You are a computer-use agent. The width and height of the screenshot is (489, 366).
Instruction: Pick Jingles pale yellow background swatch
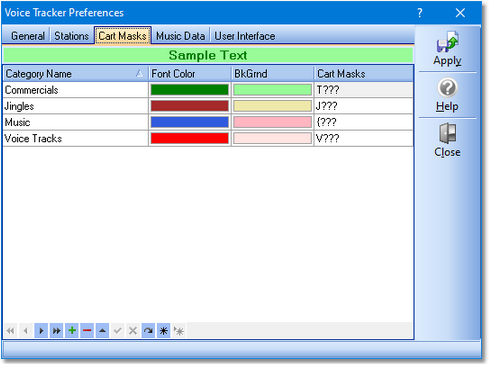272,106
